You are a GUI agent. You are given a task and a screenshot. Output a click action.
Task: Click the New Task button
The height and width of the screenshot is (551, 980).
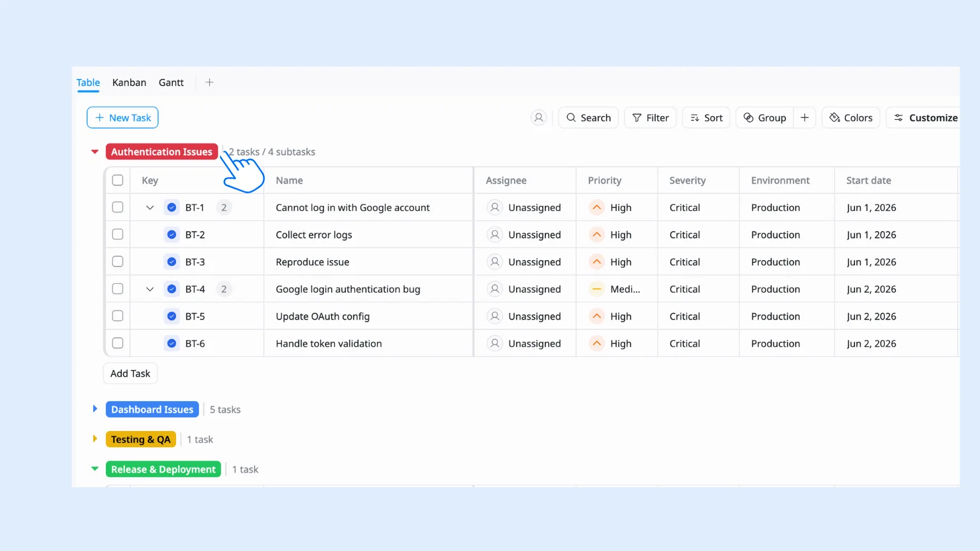pyautogui.click(x=122, y=117)
